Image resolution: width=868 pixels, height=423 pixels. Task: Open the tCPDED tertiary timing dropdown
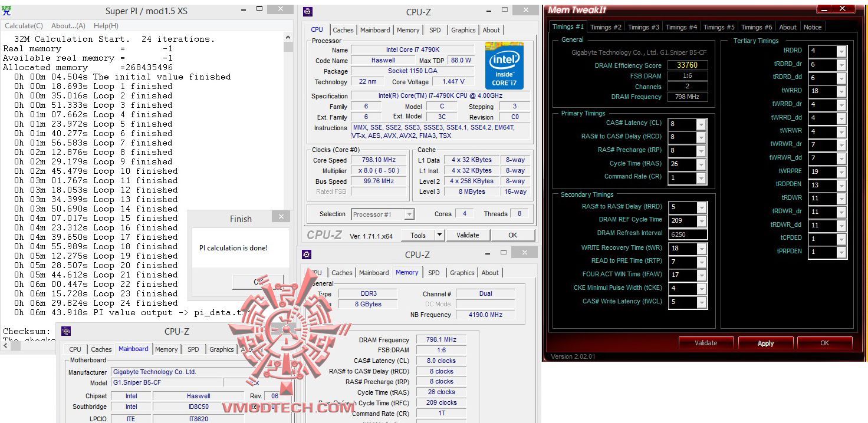click(x=841, y=239)
